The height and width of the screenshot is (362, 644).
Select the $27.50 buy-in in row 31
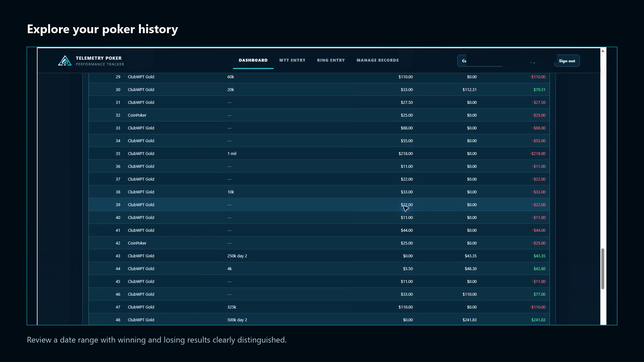[407, 103]
